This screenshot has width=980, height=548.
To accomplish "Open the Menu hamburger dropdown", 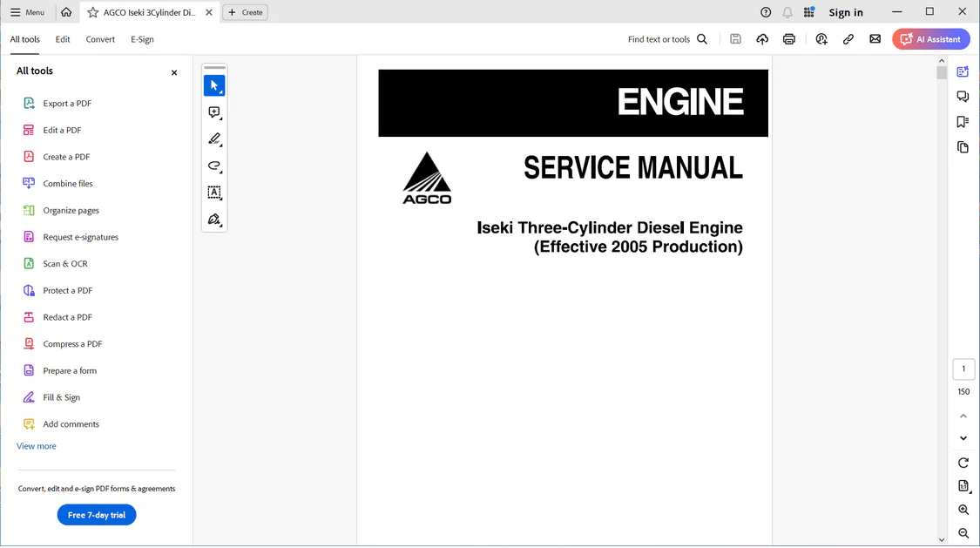I will pos(27,12).
